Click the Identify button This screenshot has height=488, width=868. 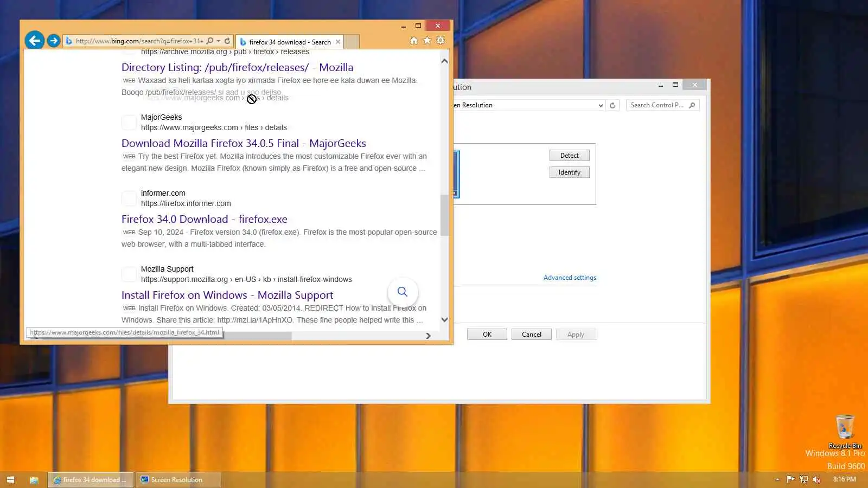[570, 172]
